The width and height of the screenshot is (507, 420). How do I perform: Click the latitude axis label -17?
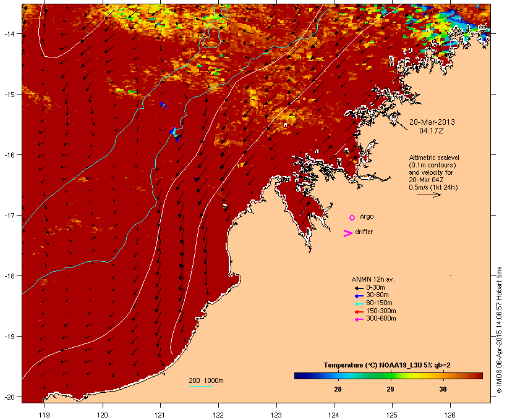pyautogui.click(x=9, y=216)
